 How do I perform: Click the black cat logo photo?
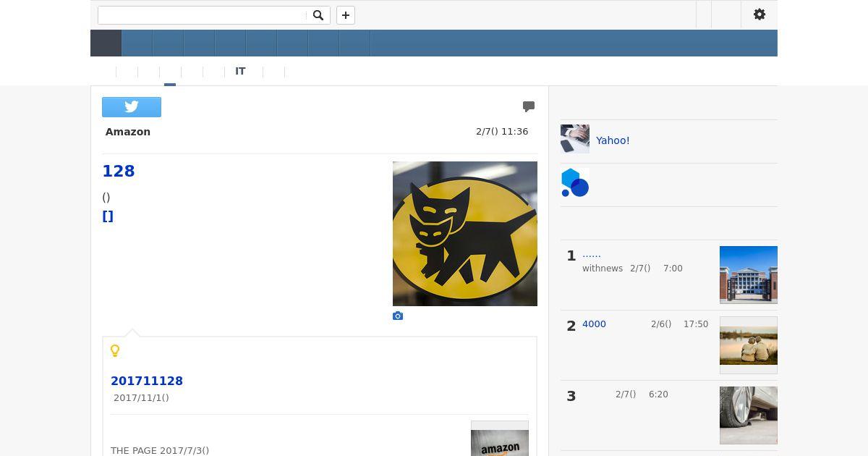pyautogui.click(x=465, y=234)
